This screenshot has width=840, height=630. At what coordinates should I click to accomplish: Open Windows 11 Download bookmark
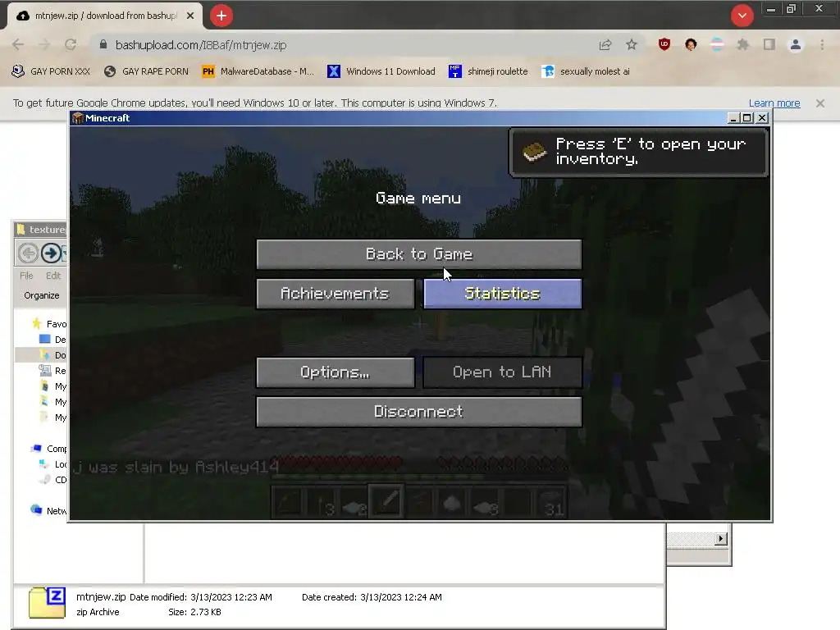pos(381,71)
